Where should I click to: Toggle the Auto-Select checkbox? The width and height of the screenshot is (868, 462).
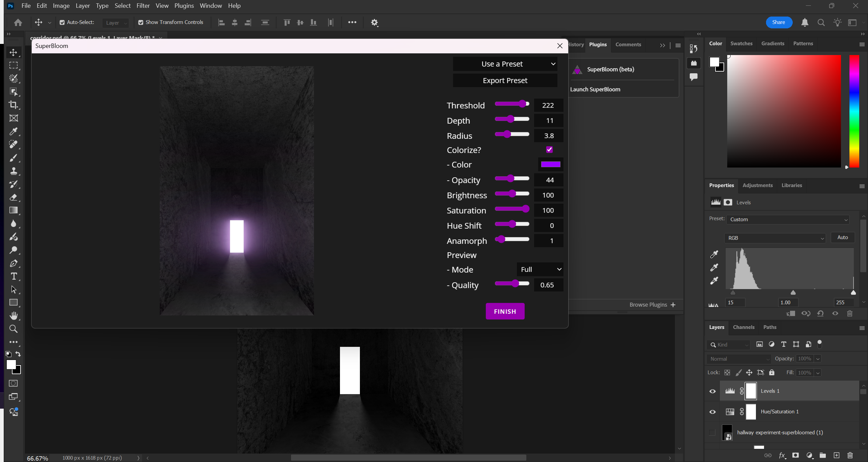point(62,23)
